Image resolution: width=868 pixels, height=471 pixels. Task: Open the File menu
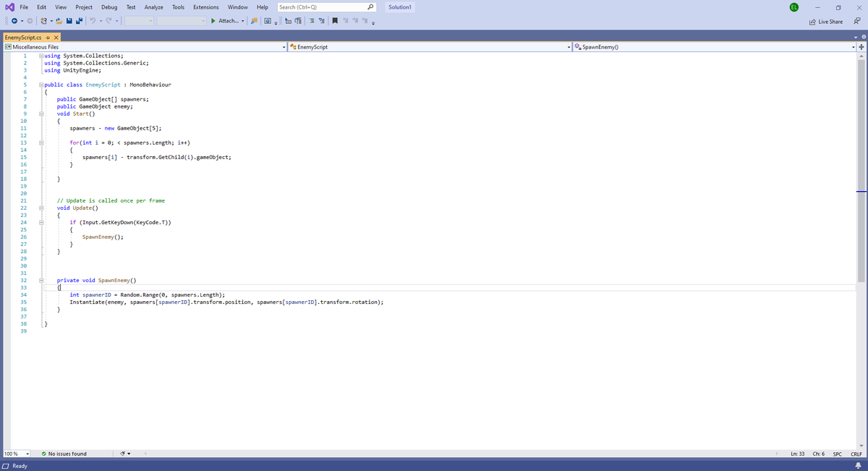(24, 7)
